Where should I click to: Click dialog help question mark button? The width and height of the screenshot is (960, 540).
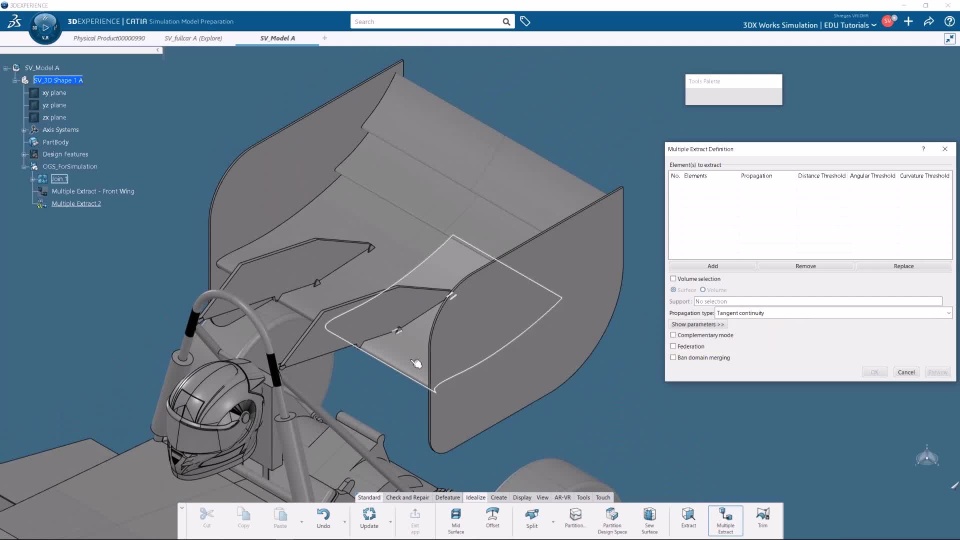click(x=923, y=149)
